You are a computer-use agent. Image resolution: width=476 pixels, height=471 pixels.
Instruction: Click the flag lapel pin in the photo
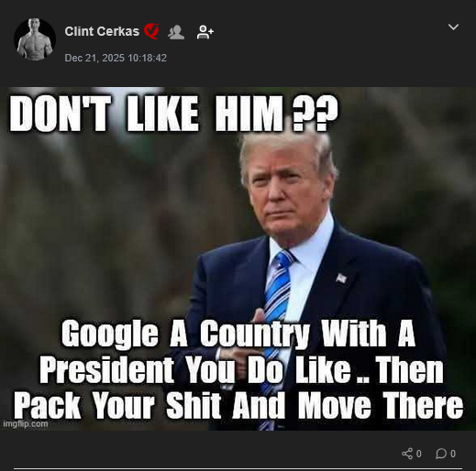(x=341, y=278)
